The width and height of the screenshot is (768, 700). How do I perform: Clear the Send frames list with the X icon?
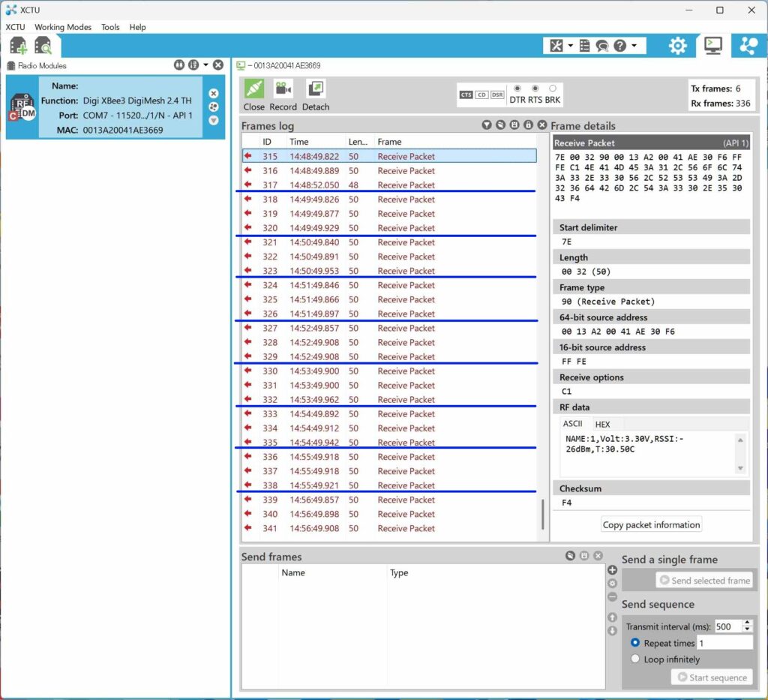click(x=598, y=555)
